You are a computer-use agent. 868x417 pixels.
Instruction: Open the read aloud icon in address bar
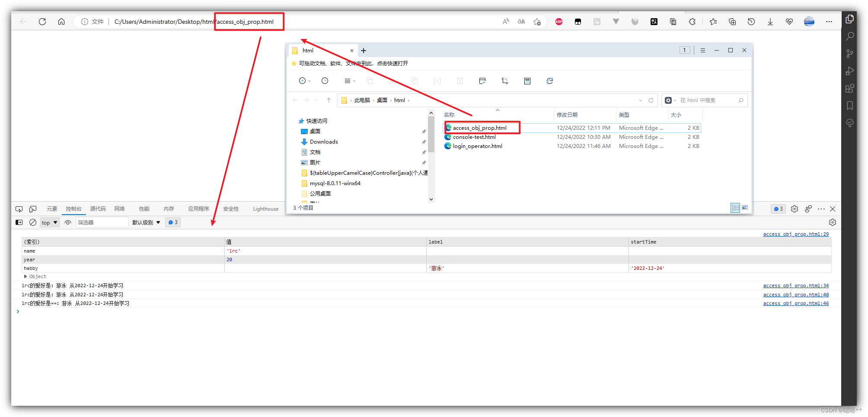point(506,22)
